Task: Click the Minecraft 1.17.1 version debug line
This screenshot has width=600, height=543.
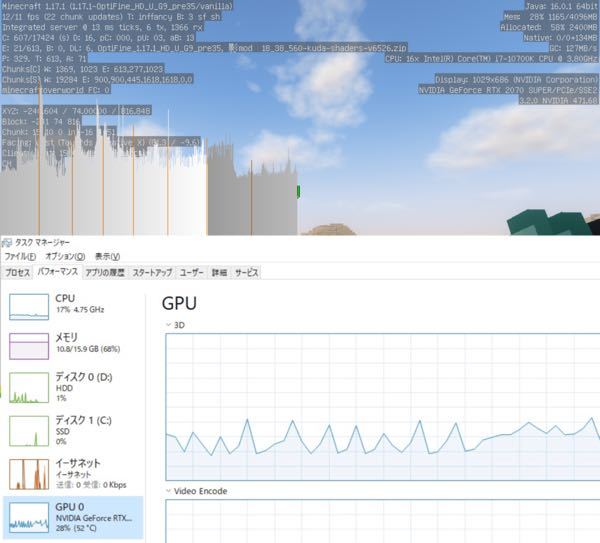Action: tap(117, 6)
